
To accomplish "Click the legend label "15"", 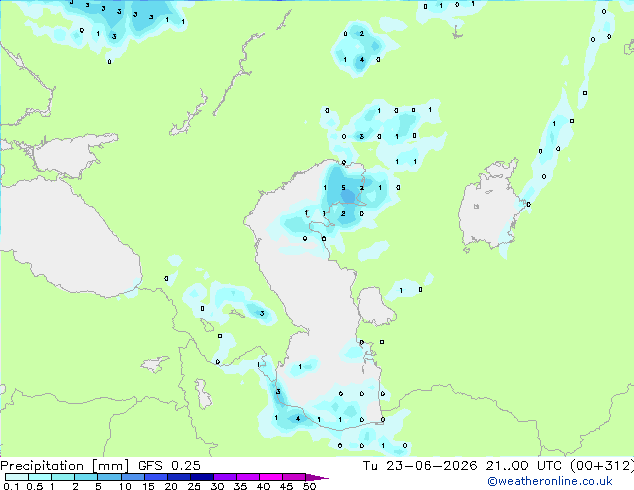I will pos(148,486).
